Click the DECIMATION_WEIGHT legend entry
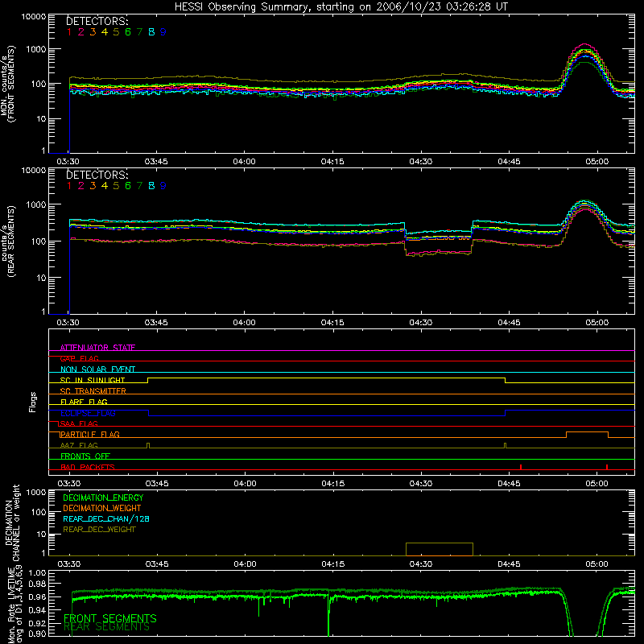644x644 pixels. (102, 508)
